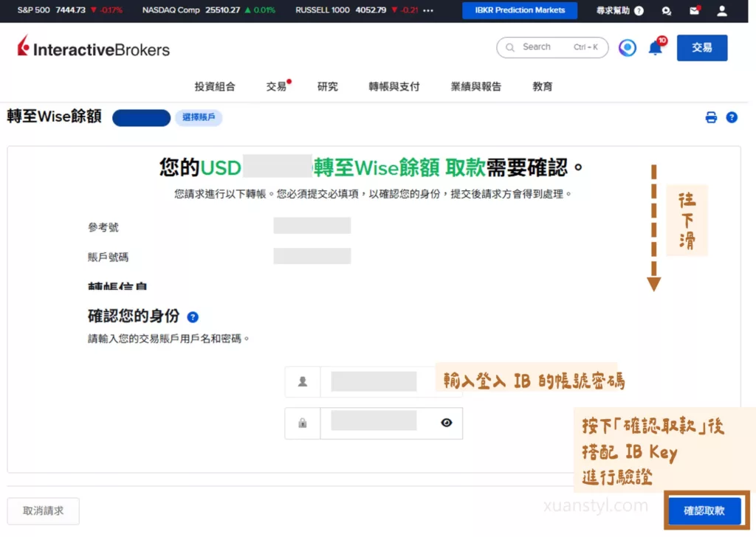The width and height of the screenshot is (756, 537).
Task: Click the 尋求幫助 help link
Action: [x=619, y=10]
